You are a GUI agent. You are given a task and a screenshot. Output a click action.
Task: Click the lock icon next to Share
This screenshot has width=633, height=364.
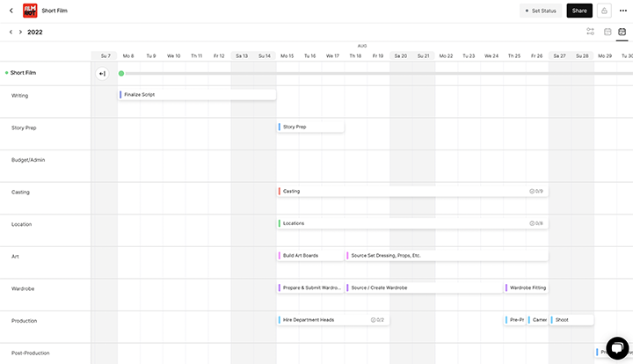[x=605, y=11]
